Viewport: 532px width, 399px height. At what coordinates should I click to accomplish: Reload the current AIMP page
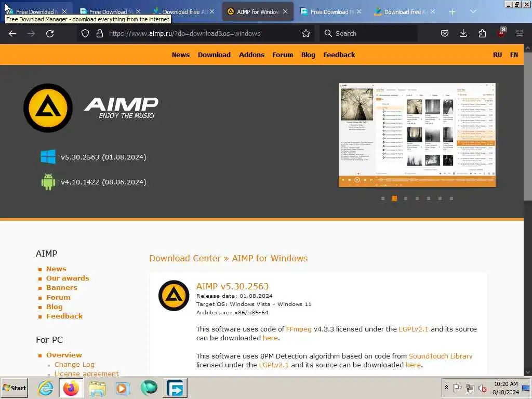coord(50,34)
